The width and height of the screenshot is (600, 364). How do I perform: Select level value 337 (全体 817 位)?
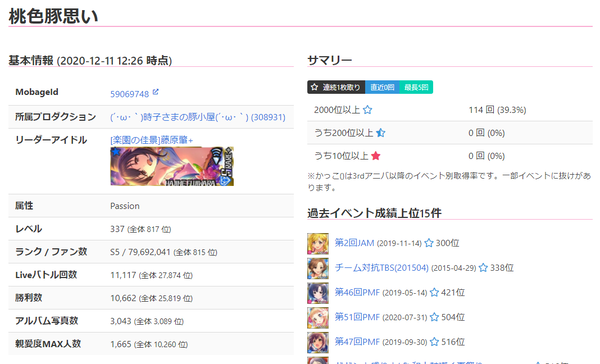point(140,229)
